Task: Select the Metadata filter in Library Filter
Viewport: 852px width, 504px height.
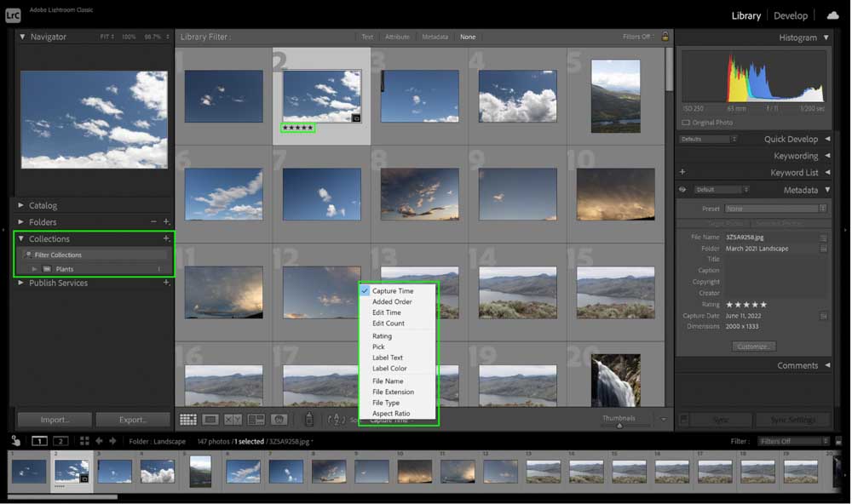Action: tap(435, 37)
